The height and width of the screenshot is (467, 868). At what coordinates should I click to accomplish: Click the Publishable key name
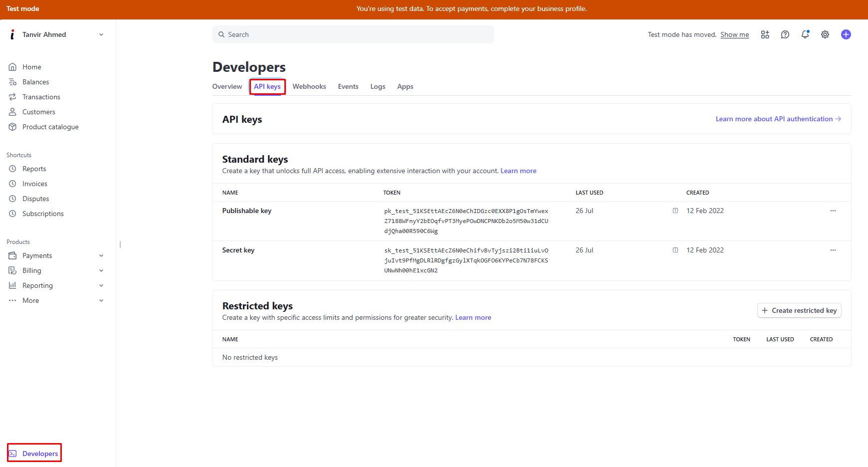(x=247, y=211)
